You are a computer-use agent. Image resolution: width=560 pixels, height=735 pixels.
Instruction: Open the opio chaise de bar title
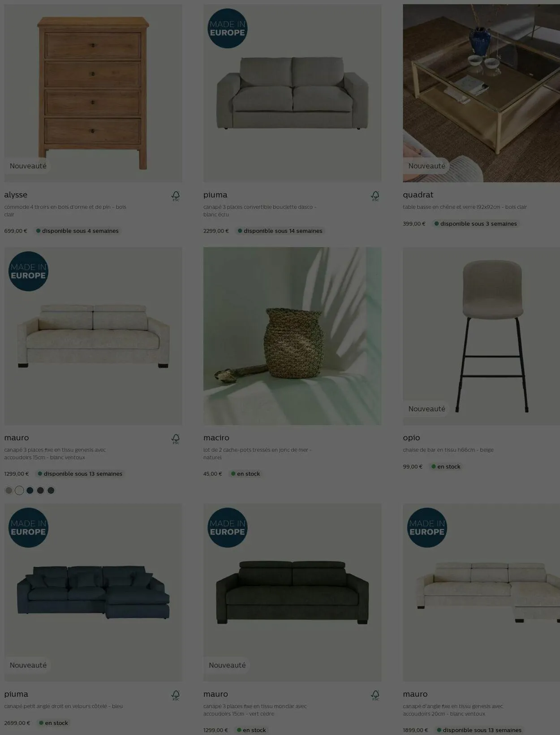coord(411,438)
